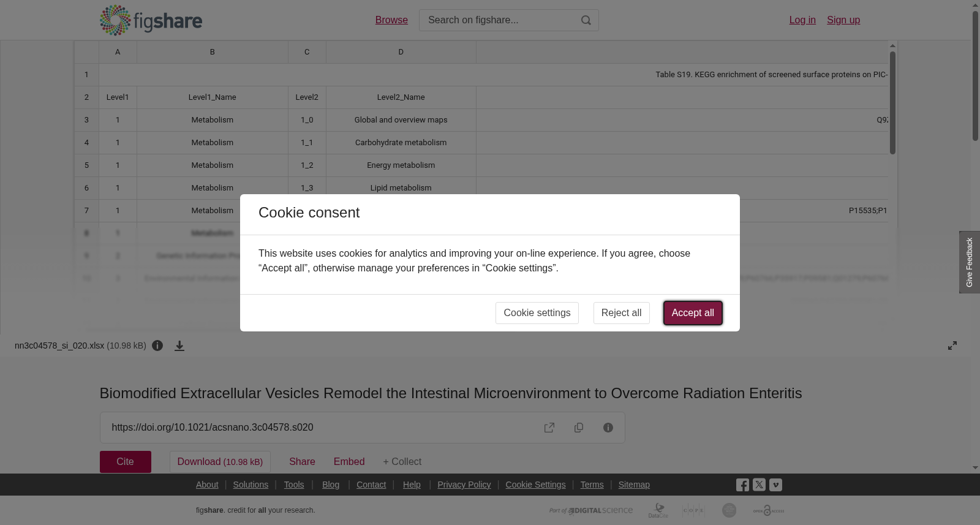Reject all cookies
The height and width of the screenshot is (525, 980).
pyautogui.click(x=621, y=313)
